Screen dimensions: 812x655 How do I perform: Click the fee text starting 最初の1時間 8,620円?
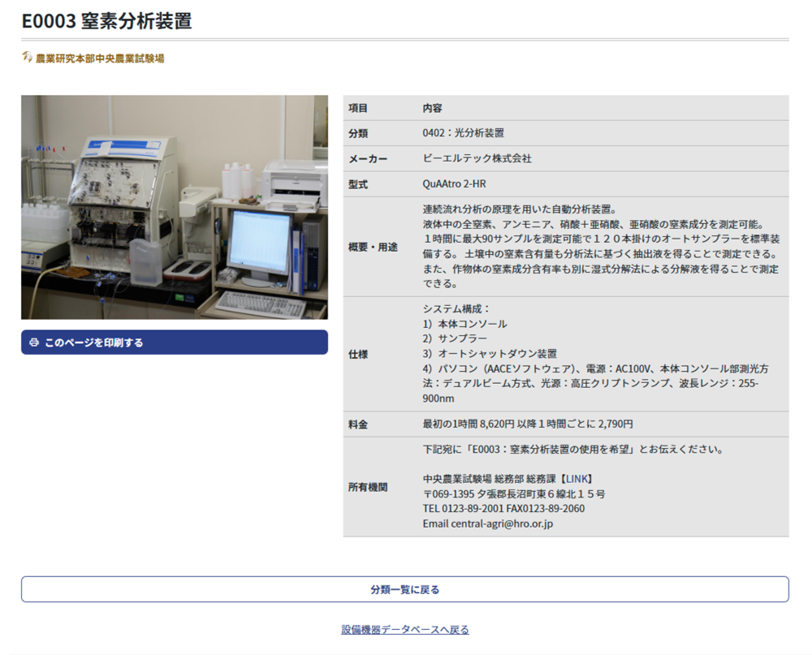tap(528, 424)
